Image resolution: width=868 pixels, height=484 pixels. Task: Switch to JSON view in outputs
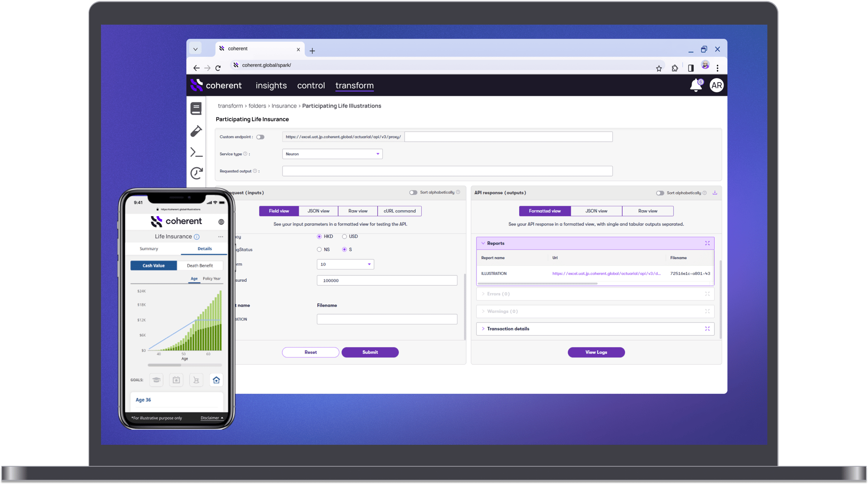[x=596, y=211]
